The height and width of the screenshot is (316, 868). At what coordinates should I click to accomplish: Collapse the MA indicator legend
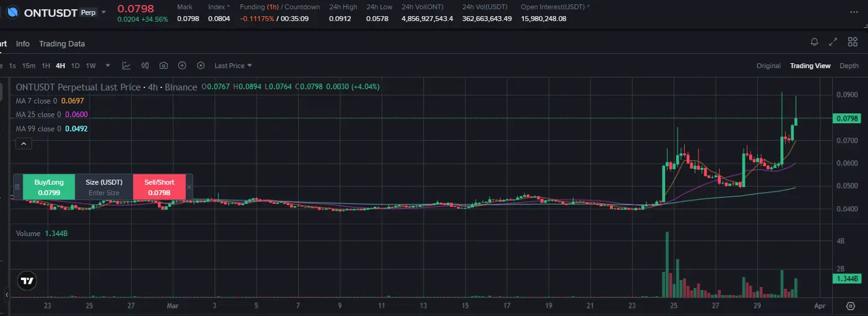[x=24, y=144]
